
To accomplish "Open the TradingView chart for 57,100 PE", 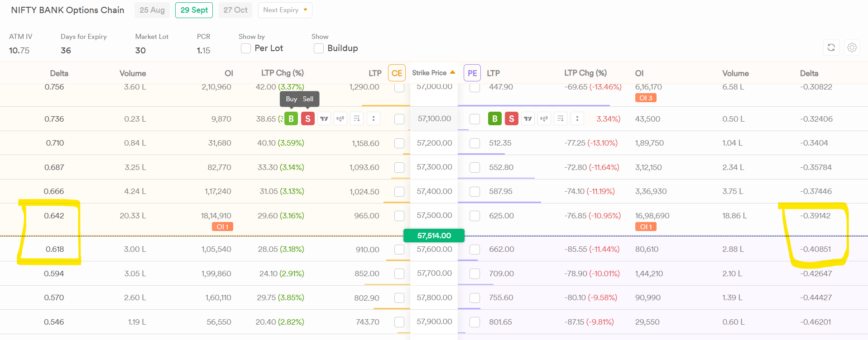I will pos(528,119).
